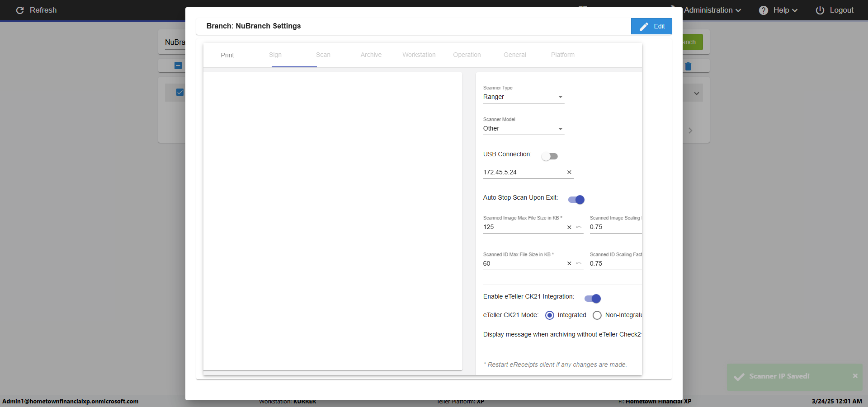868x407 pixels.
Task: Click the Help question mark icon
Action: pos(763,10)
